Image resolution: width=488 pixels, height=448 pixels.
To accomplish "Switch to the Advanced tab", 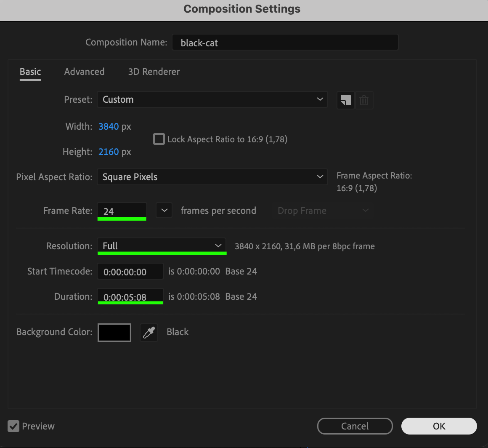I will click(x=84, y=72).
